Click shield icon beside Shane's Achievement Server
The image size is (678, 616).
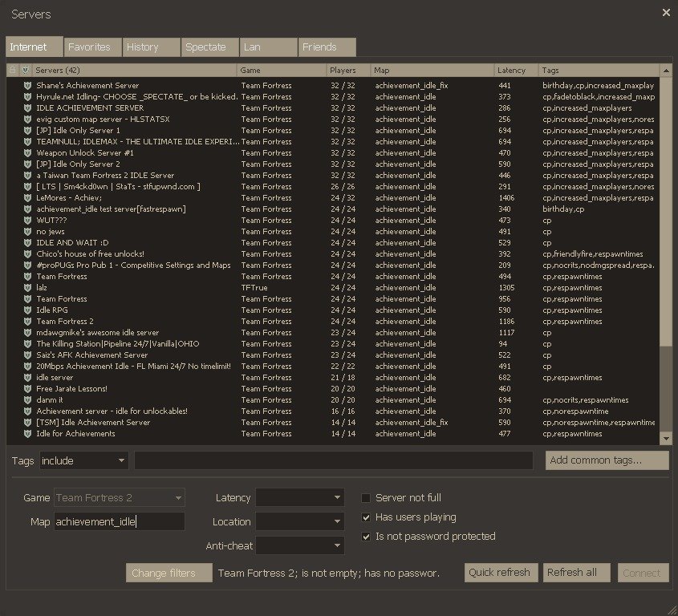[26, 85]
